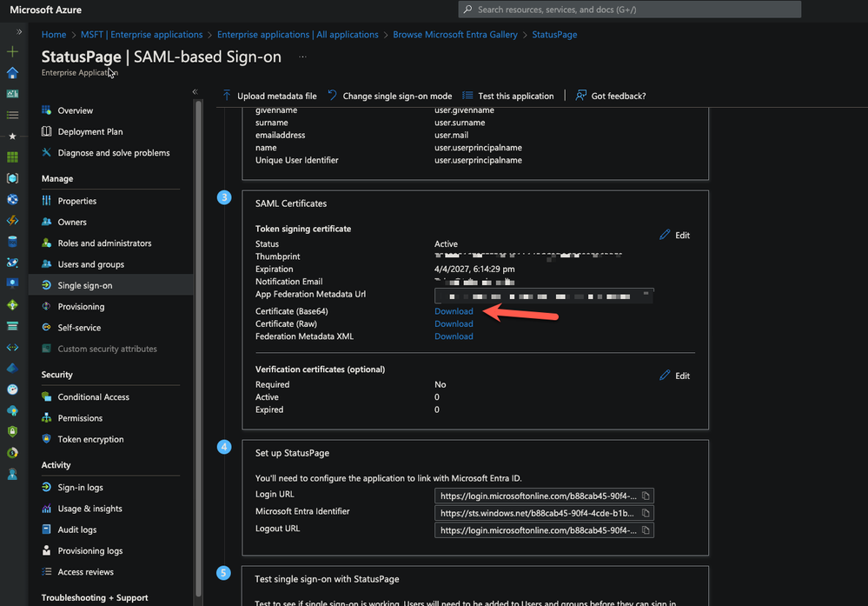
Task: Open Sign-in logs menu item
Action: [x=80, y=488]
